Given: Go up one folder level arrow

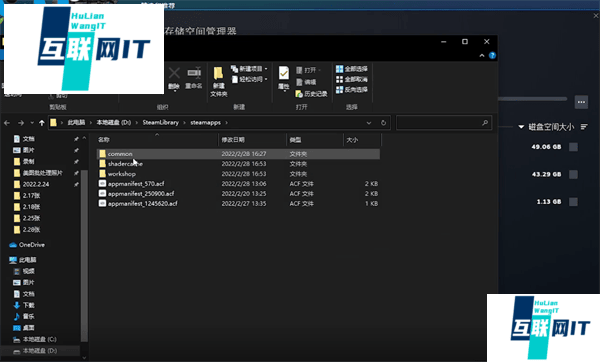Looking at the screenshot, I should coord(42,123).
